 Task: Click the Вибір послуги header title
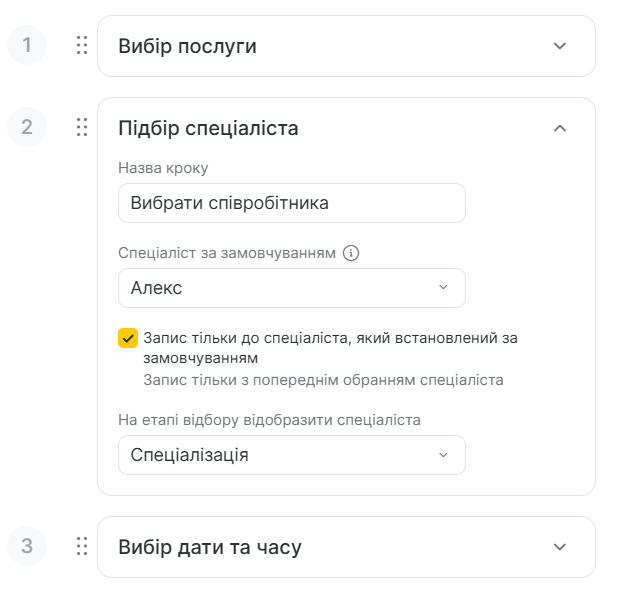[187, 46]
